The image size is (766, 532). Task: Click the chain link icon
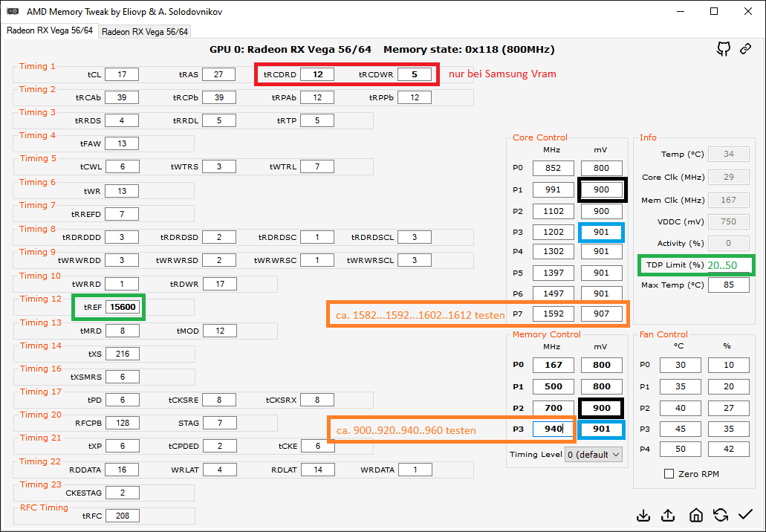point(745,49)
